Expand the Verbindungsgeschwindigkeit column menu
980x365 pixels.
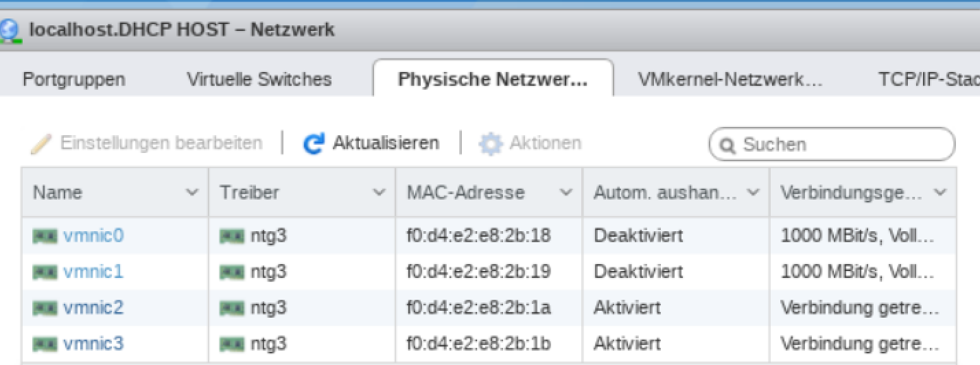point(940,193)
